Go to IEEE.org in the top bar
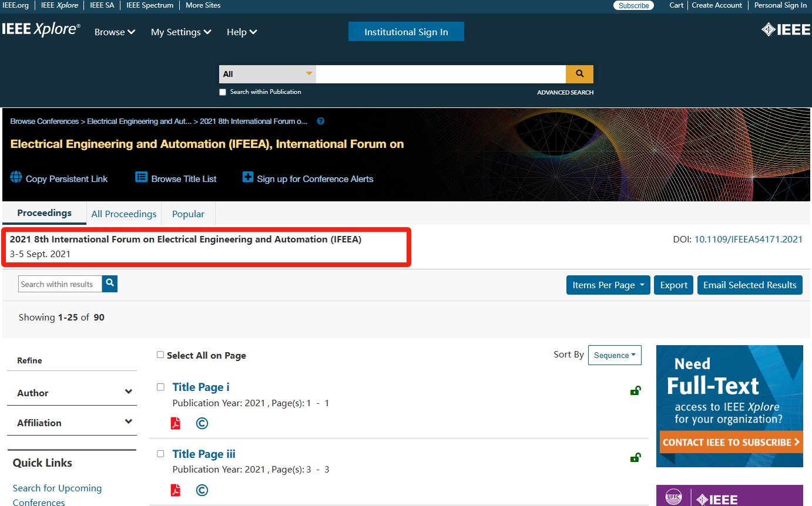This screenshot has width=812, height=506. pyautogui.click(x=15, y=5)
